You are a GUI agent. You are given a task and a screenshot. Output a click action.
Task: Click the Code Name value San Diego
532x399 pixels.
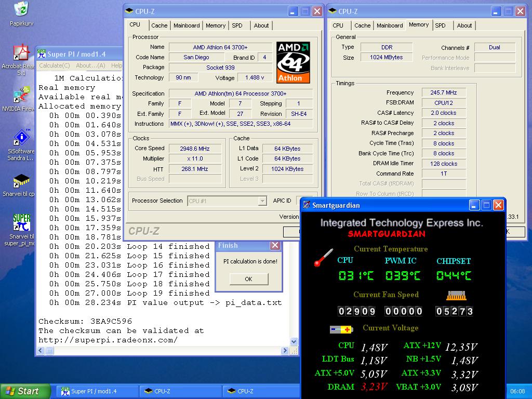[196, 57]
